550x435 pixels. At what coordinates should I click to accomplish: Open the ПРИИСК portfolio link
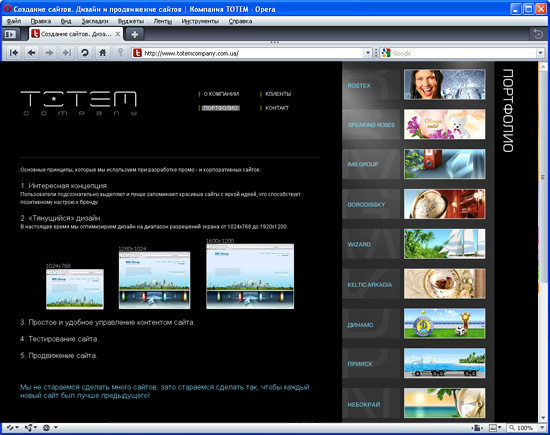tap(360, 364)
